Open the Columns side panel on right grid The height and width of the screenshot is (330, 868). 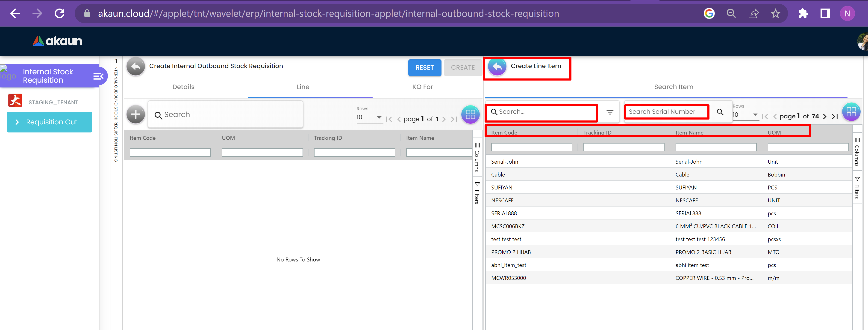pos(857,152)
